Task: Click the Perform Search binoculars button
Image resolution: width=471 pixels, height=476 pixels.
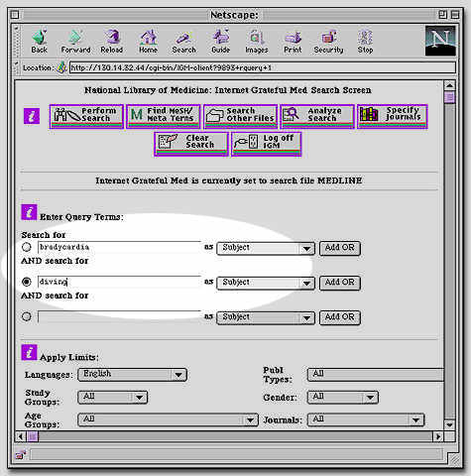Action: [86, 116]
